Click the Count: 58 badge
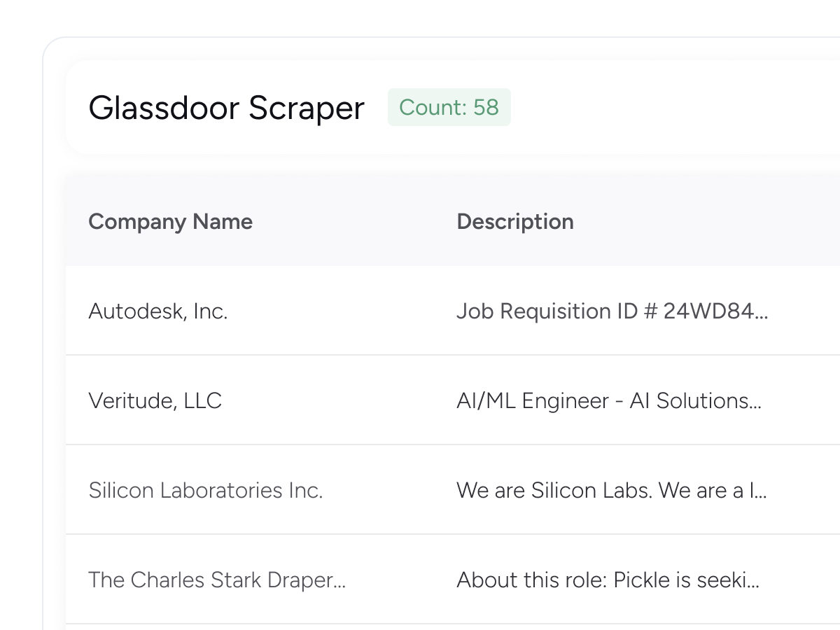840x630 pixels. point(449,107)
